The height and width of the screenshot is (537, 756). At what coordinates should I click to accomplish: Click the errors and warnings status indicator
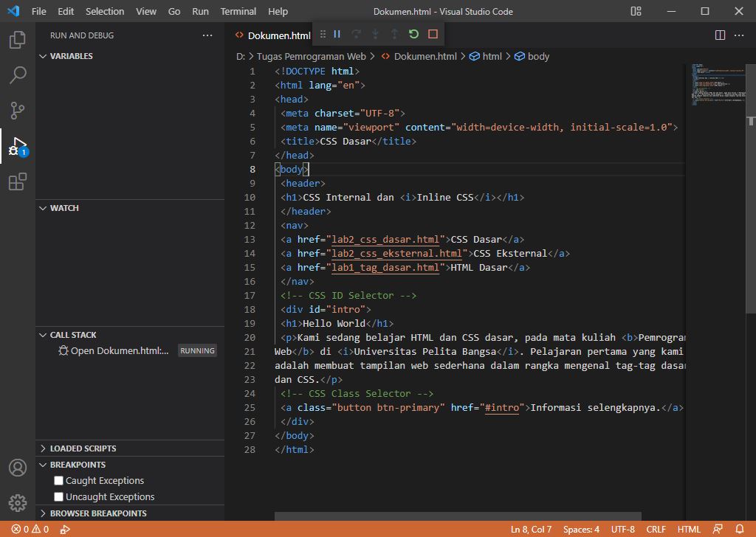point(30,530)
